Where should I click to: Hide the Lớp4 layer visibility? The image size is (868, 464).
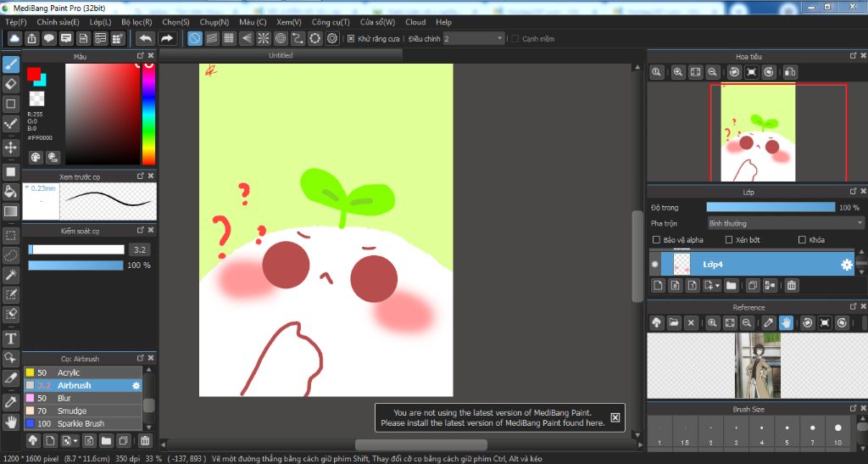click(x=655, y=265)
